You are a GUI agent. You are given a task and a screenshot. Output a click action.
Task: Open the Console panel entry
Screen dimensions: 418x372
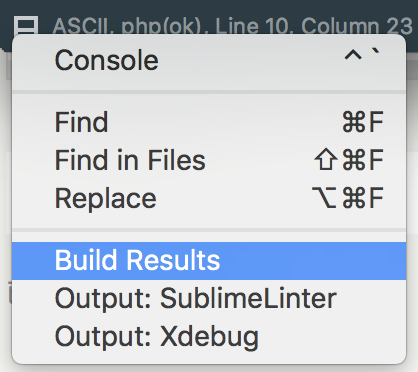click(x=209, y=61)
